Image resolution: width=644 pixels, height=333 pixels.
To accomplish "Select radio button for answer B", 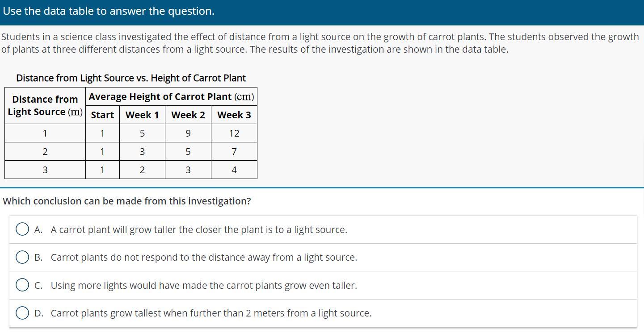I will click(22, 258).
